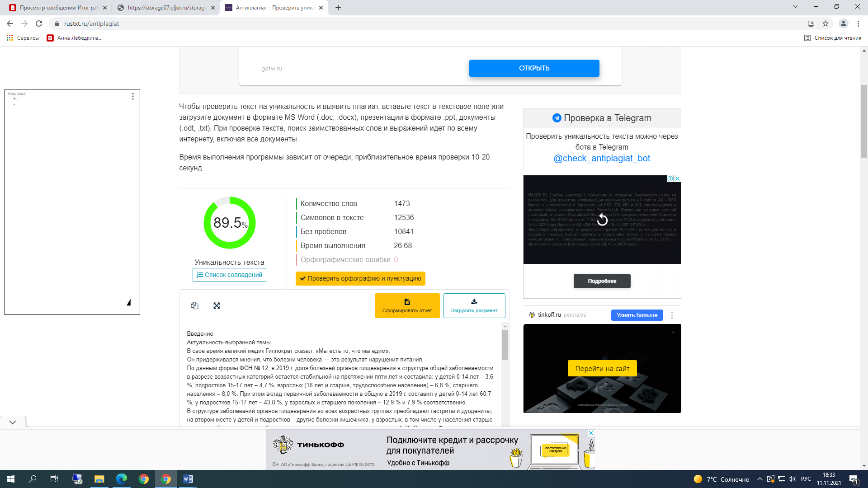Collapse the bottom banner with chevron
Screen dimensions: 868x488
tap(13, 422)
